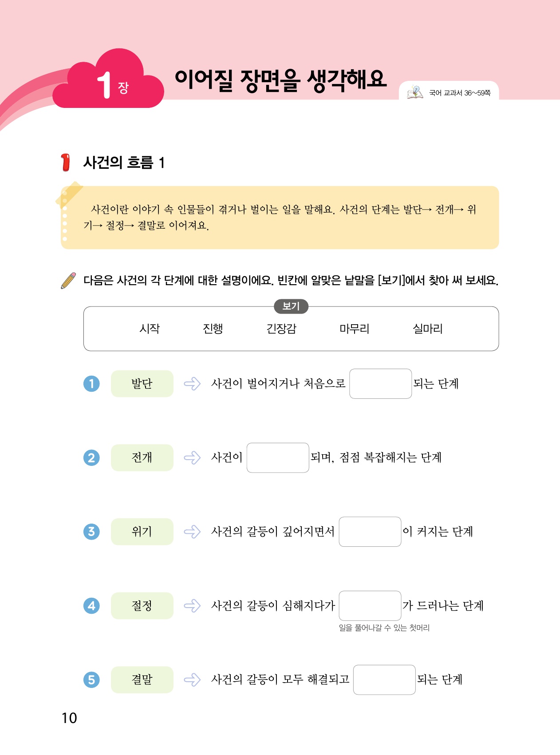The image size is (560, 755).
Task: Select the word 실마리 in the 보기 box
Action: 428,329
